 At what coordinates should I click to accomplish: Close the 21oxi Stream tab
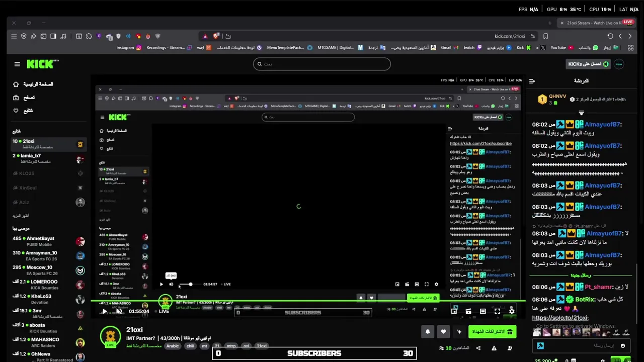coord(562,23)
